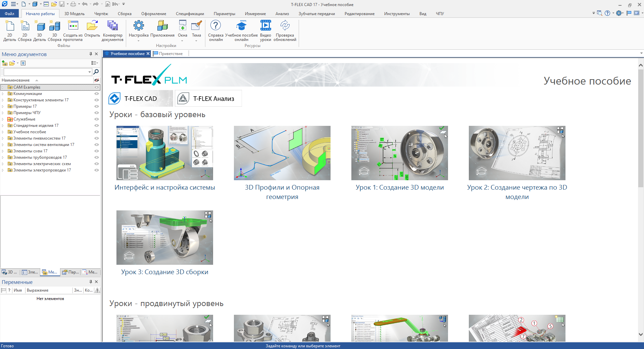
Task: Toggle visibility of CAM Examples library
Action: [97, 87]
